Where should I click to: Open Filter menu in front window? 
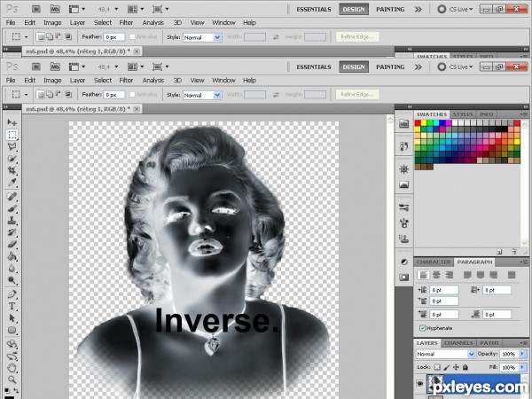[x=126, y=81]
